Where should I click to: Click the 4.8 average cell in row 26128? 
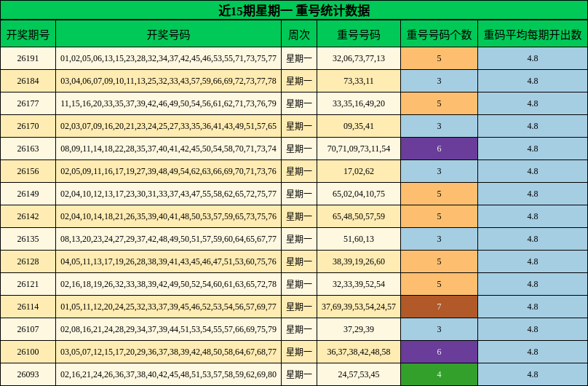(533, 261)
